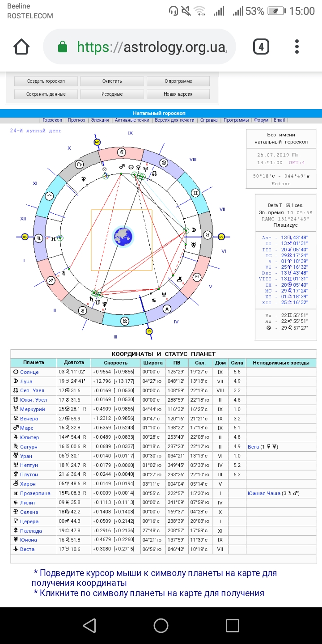This screenshot has height=644, width=322.
Task: Click the Uranus symbol on the chart
Action: (193, 244)
